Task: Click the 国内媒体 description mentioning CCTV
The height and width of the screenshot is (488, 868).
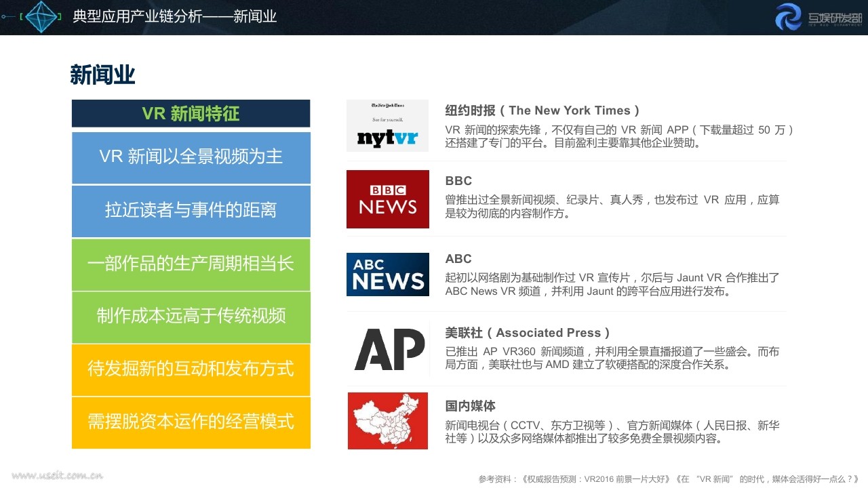Action: (x=612, y=432)
